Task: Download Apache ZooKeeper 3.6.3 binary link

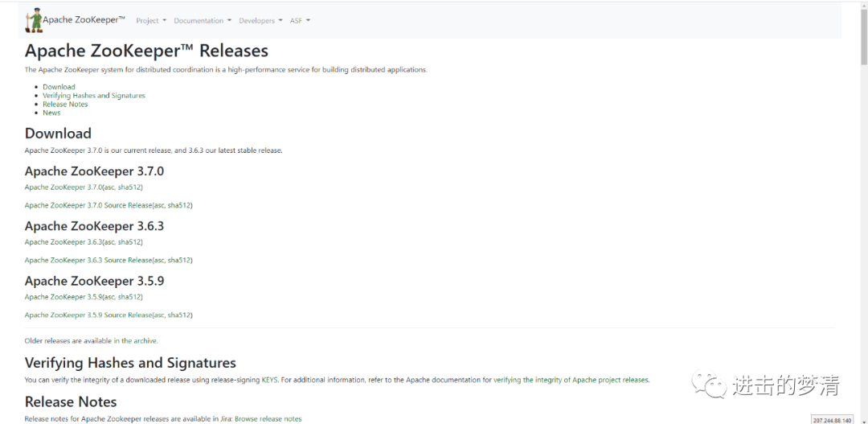Action: pos(63,242)
